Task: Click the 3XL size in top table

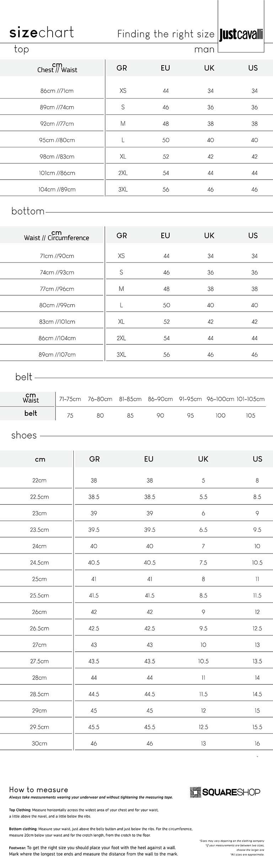Action: [123, 189]
